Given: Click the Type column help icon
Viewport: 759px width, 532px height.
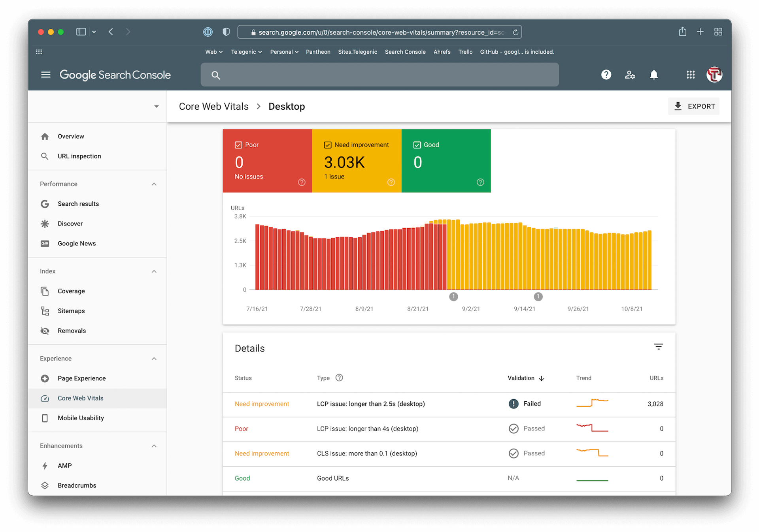Looking at the screenshot, I should pyautogui.click(x=339, y=378).
